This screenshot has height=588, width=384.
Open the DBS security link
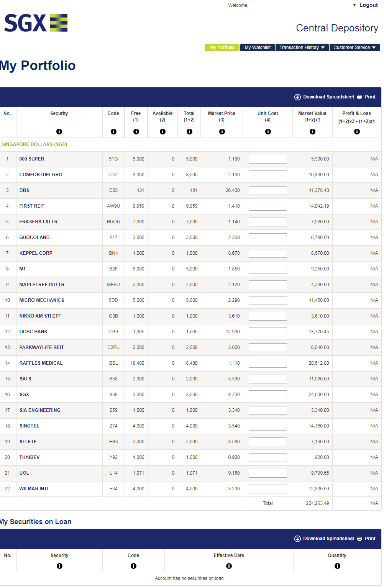click(24, 190)
